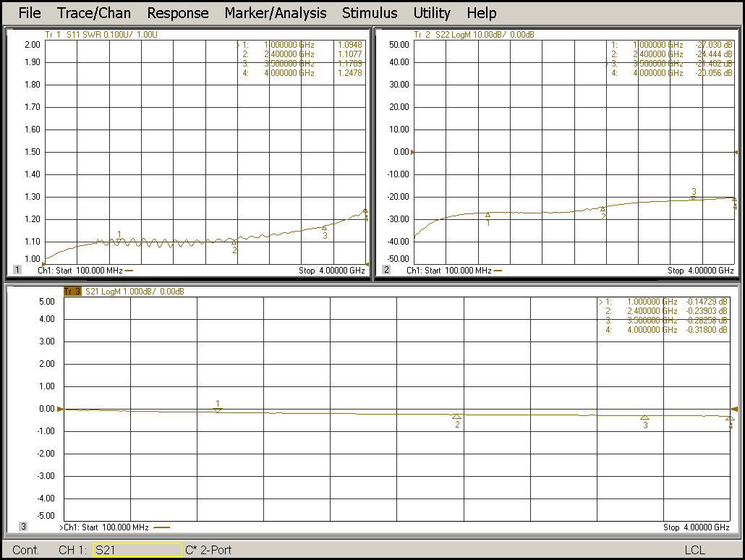745x560 pixels.
Task: Open the Response menu
Action: tap(177, 13)
